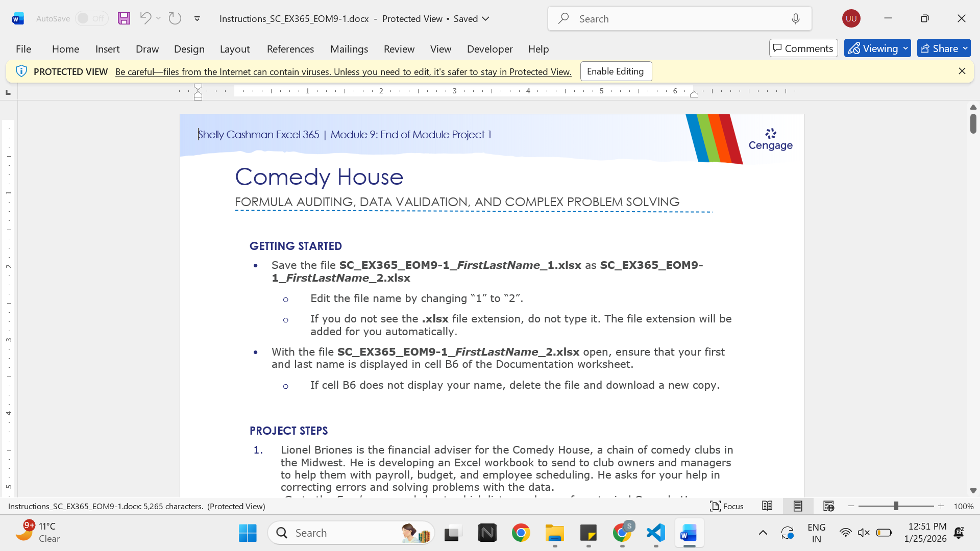The width and height of the screenshot is (980, 551).
Task: Open the clock showing 12:51 PM
Action: 925,533
